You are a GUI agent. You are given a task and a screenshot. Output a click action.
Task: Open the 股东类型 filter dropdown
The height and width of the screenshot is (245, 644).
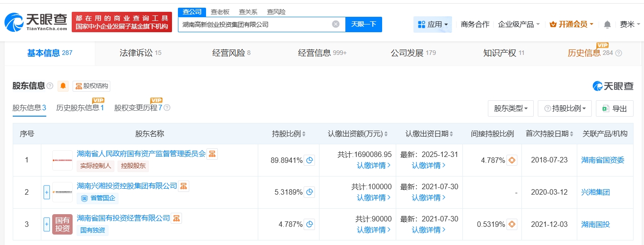click(x=511, y=108)
